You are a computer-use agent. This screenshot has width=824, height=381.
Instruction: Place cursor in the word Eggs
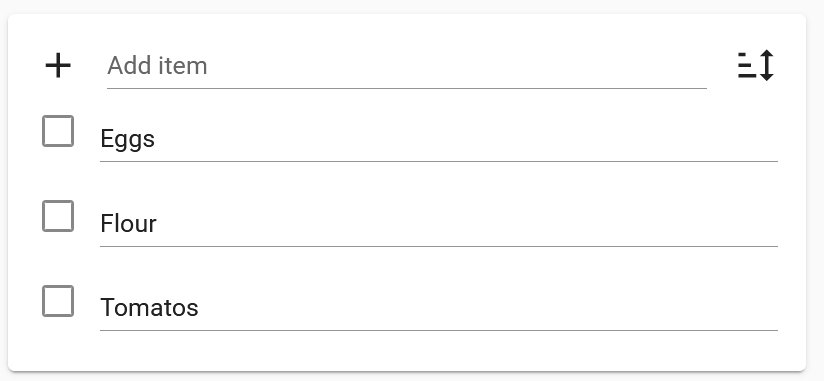(128, 140)
